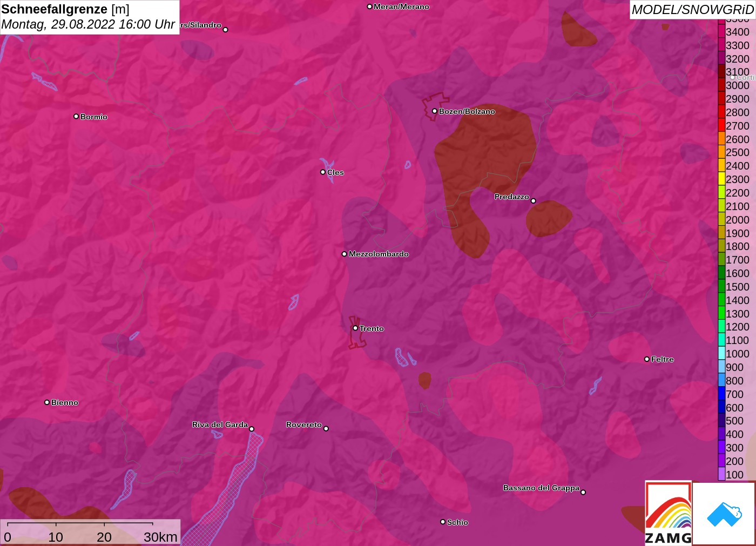Click the 600 legend value
The height and width of the screenshot is (546, 756).
[x=735, y=408]
